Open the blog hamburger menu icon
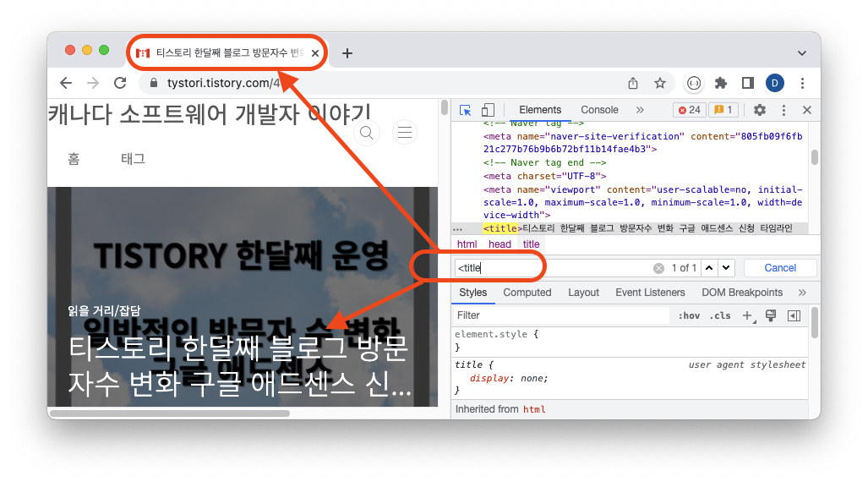The image size is (868, 482). coord(405,133)
